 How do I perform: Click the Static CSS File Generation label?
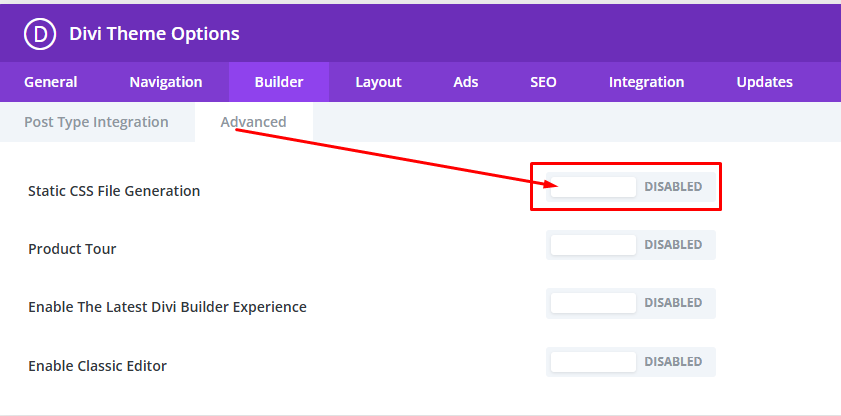[x=114, y=191]
